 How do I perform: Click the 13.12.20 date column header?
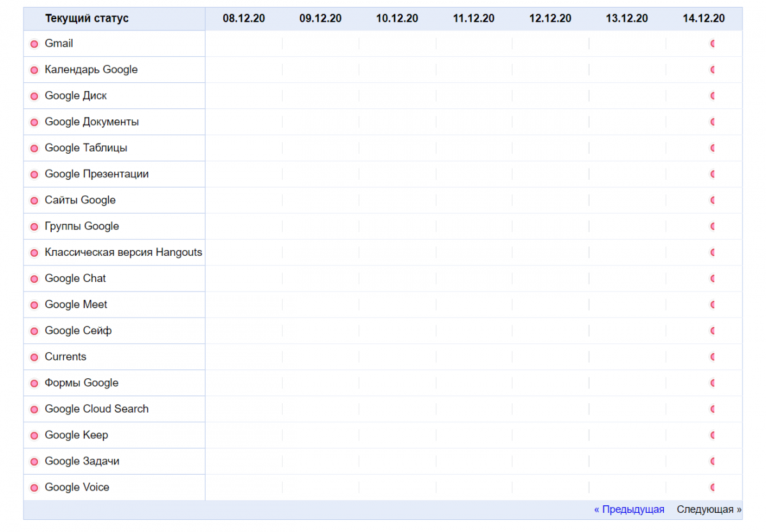point(627,18)
